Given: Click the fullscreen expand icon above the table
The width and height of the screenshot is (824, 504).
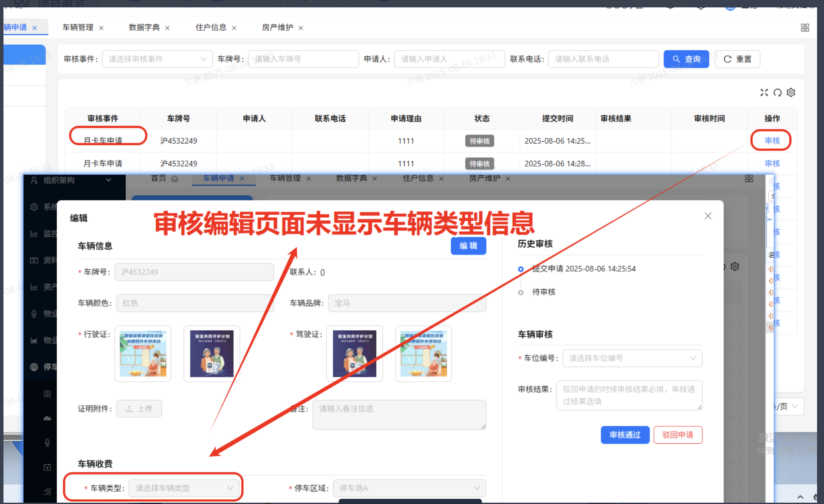Looking at the screenshot, I should click(x=764, y=92).
